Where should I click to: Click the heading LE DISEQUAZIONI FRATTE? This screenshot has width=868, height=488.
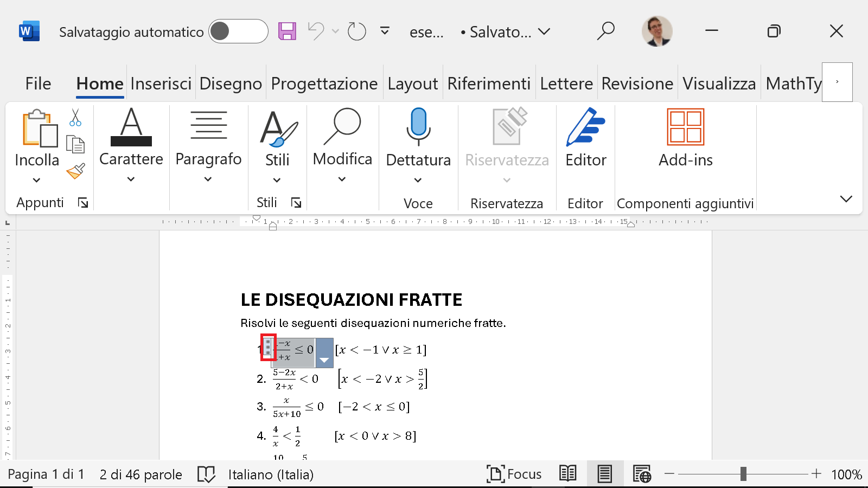352,300
